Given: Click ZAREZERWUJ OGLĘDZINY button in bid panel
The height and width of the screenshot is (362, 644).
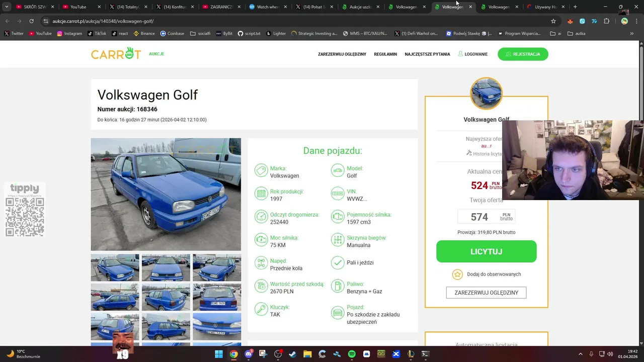Looking at the screenshot, I should [486, 293].
